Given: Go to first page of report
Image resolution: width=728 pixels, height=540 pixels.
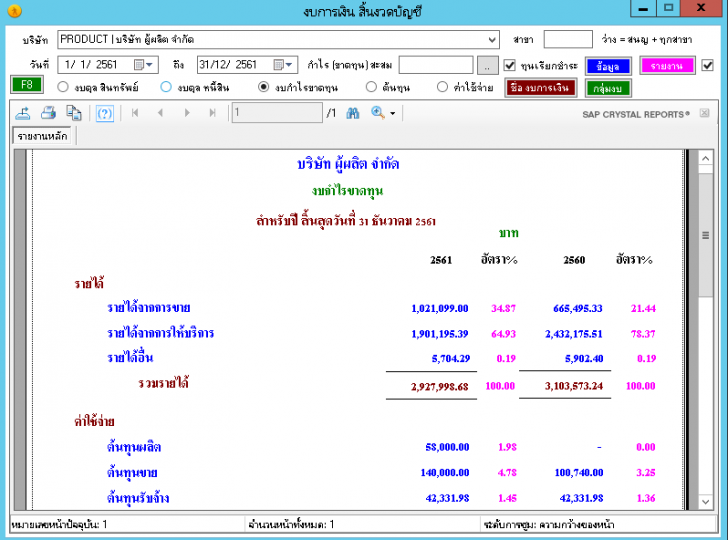Looking at the screenshot, I should 135,113.
